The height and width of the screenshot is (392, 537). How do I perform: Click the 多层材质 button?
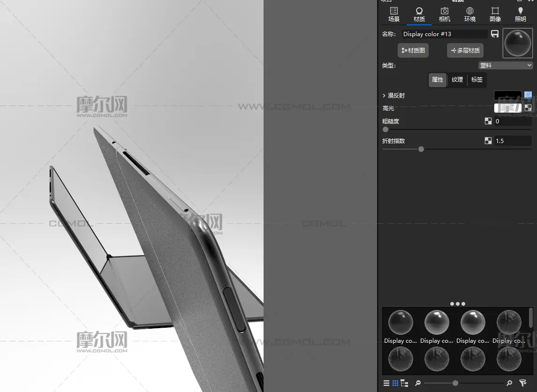click(465, 51)
